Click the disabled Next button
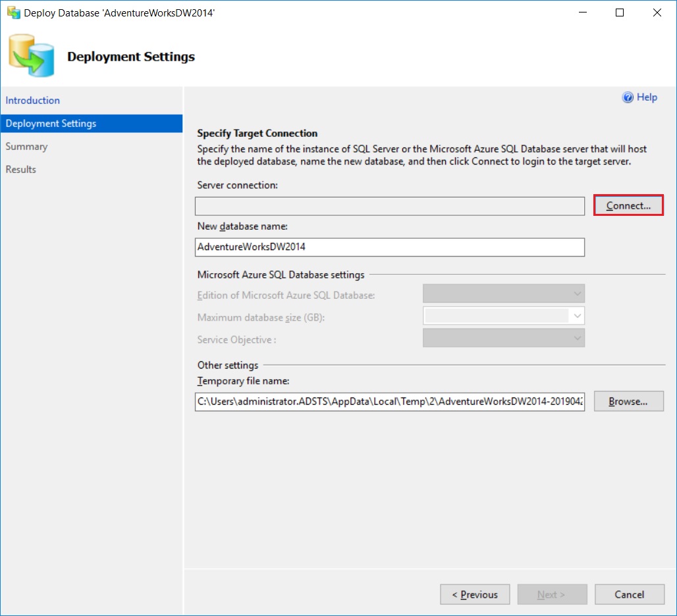 click(552, 594)
